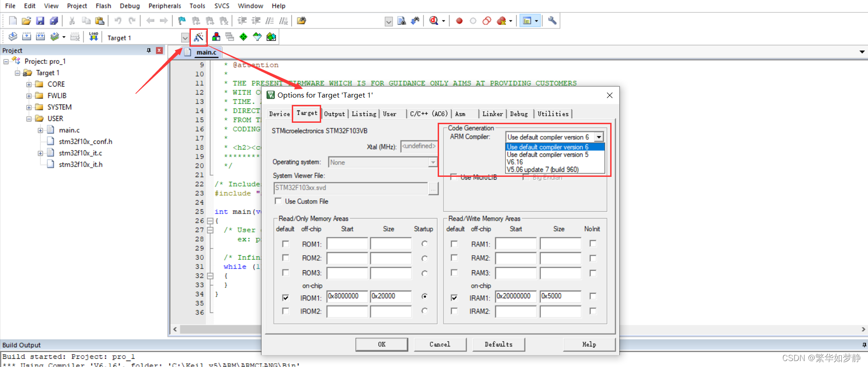Toggle a bookmark with the flag icon
This screenshot has width=868, height=367.
tap(182, 21)
